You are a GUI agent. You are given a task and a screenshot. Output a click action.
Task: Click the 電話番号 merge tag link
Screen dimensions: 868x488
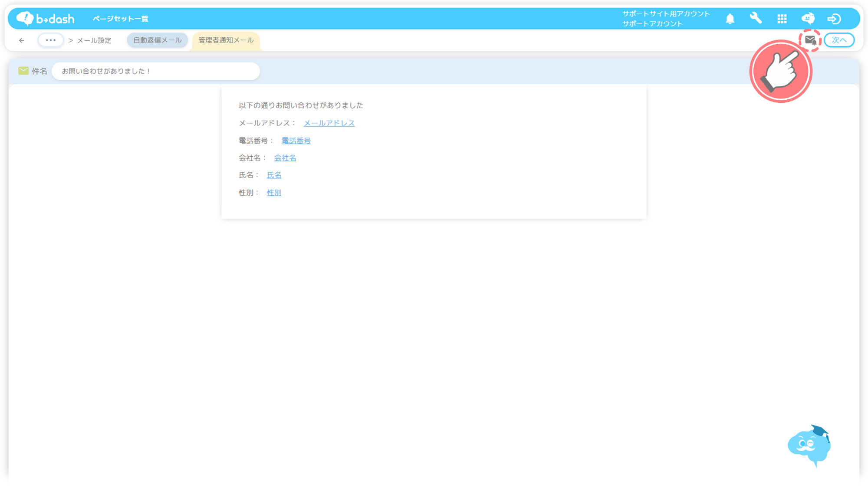296,141
